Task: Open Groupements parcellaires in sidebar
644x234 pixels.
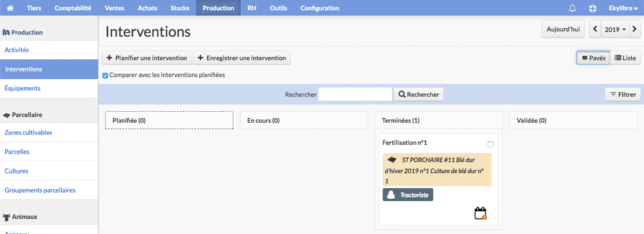Action: click(x=49, y=190)
